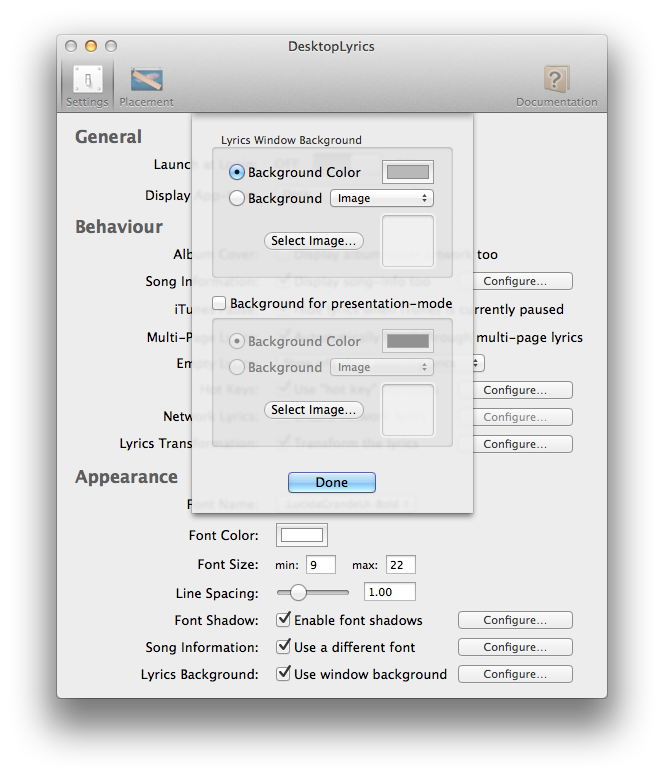Viewport: 664px width, 777px height.
Task: Click the lower image preview well
Action: [x=408, y=410]
